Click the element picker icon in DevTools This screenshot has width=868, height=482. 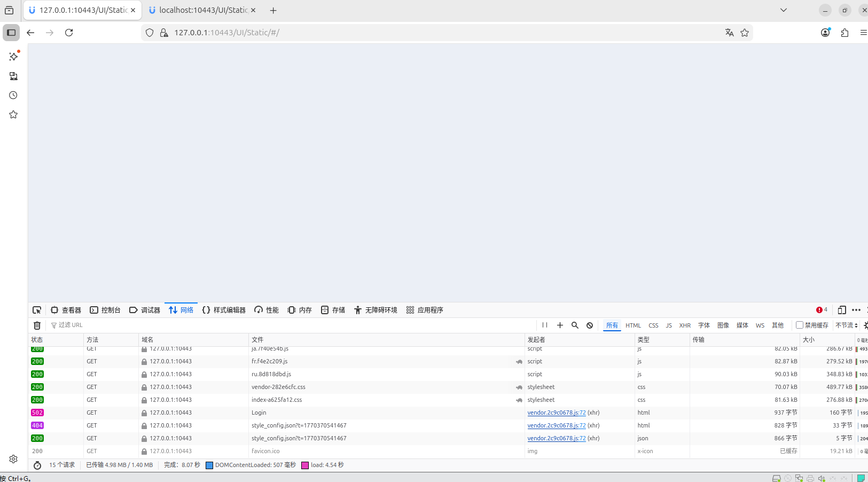coord(37,310)
